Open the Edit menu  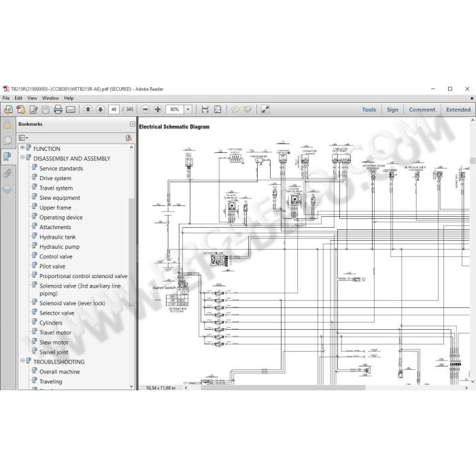18,98
